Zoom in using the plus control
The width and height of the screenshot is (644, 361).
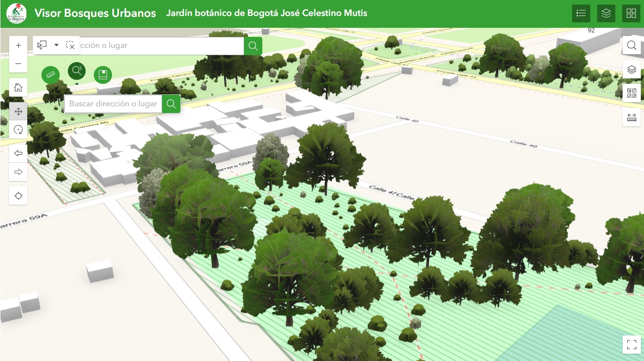pos(18,45)
